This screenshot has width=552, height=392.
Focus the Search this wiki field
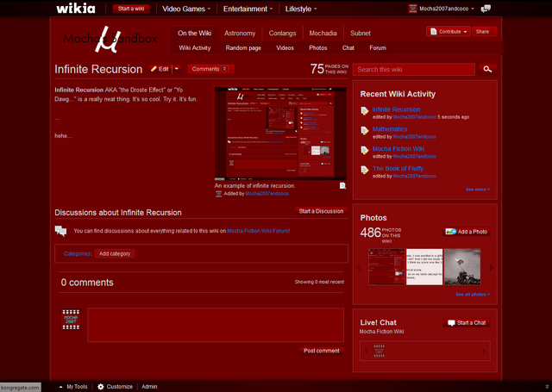coord(414,69)
